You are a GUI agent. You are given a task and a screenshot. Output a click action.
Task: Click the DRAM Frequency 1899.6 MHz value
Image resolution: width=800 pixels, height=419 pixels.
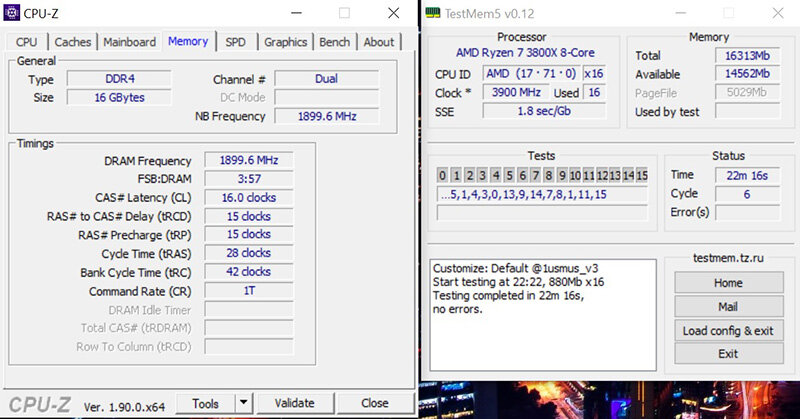(x=249, y=160)
